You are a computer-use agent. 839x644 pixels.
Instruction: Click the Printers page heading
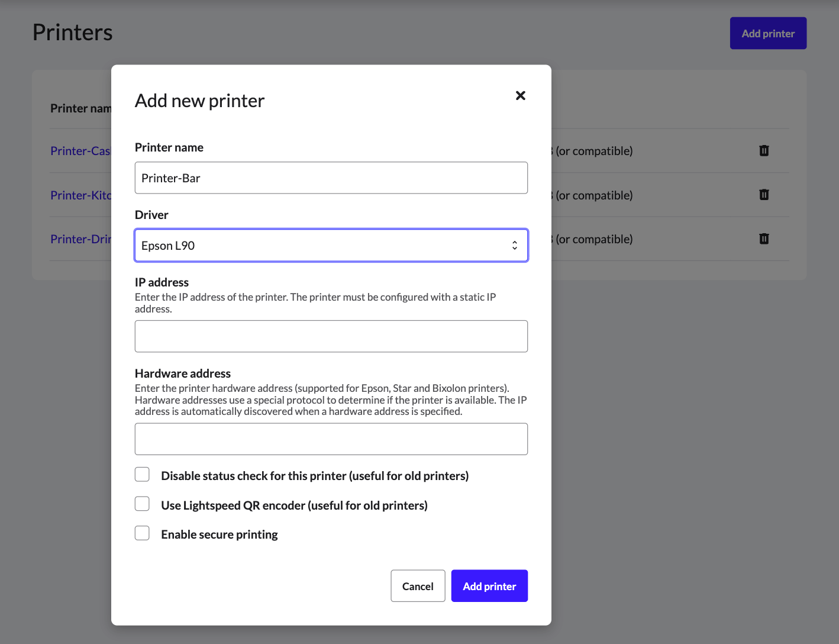[x=72, y=33]
